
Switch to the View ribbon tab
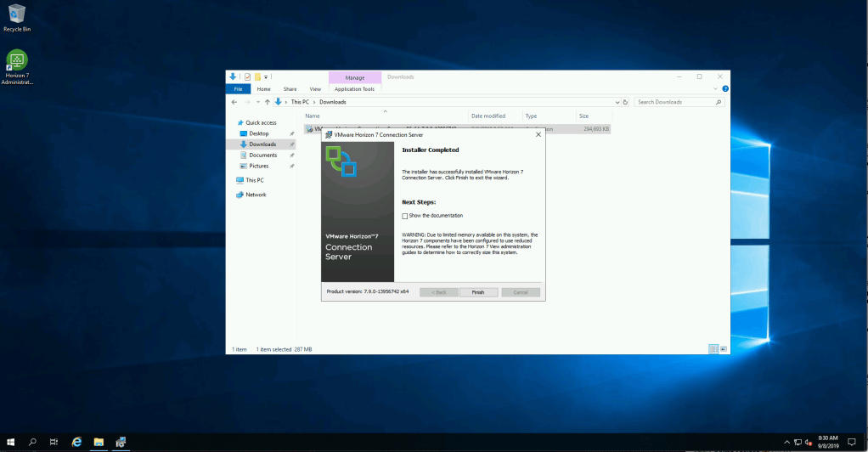(315, 88)
